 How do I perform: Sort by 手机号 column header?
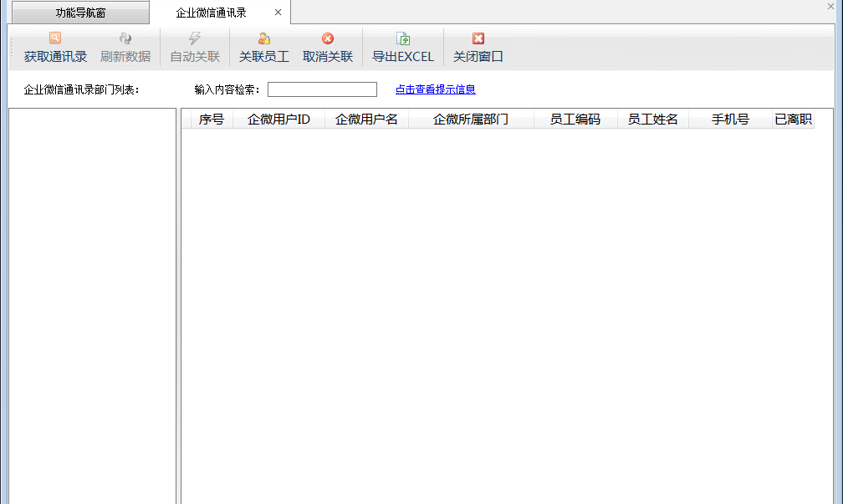tap(730, 120)
